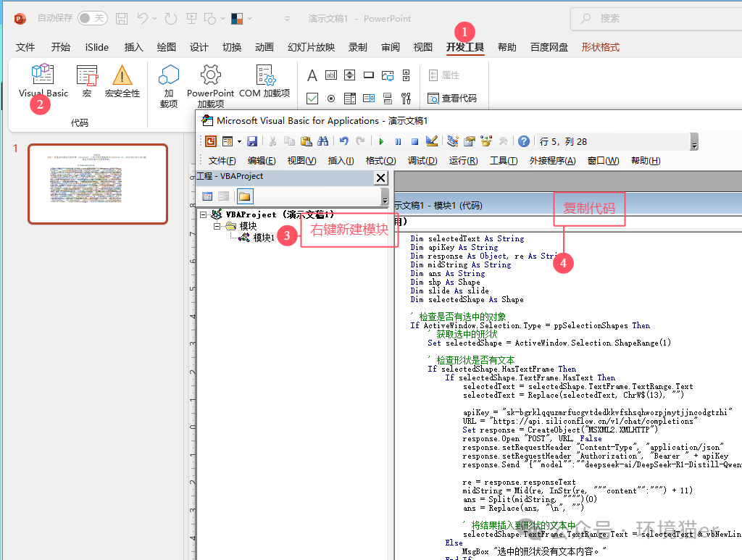Click the Break pause button in VBA
Viewport: 742px width, 560px height.
(x=398, y=141)
